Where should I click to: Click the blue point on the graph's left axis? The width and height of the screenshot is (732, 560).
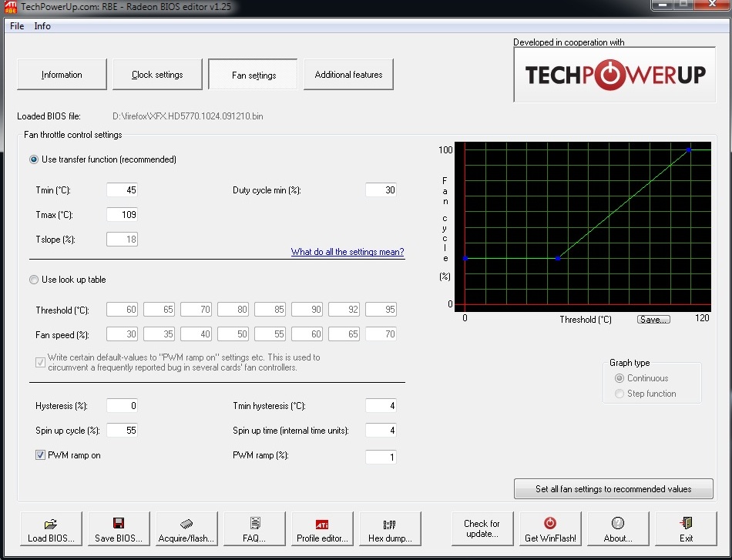465,258
